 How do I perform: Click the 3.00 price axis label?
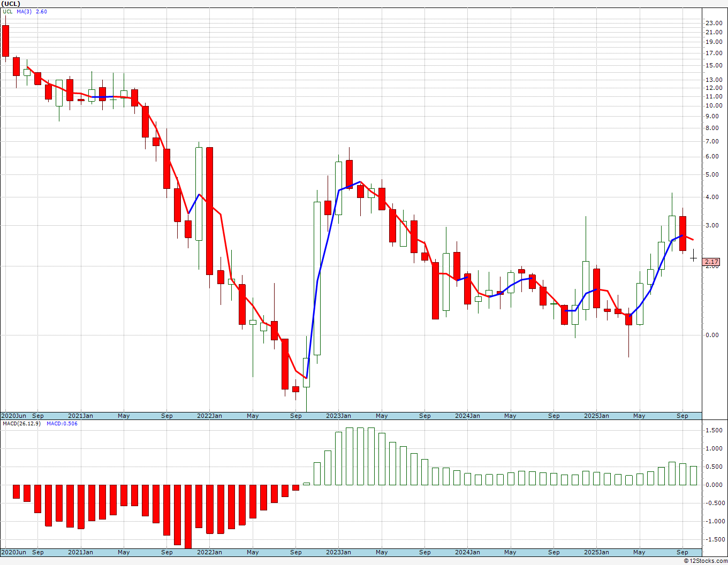click(712, 225)
